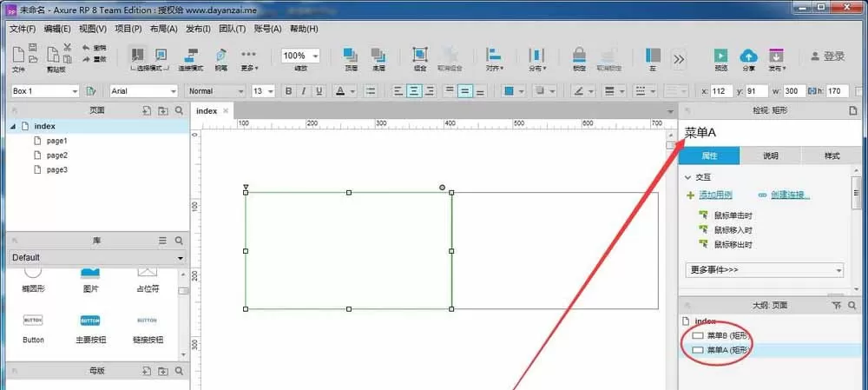Click the outline filter icon
This screenshot has height=390, width=868.
[837, 305]
